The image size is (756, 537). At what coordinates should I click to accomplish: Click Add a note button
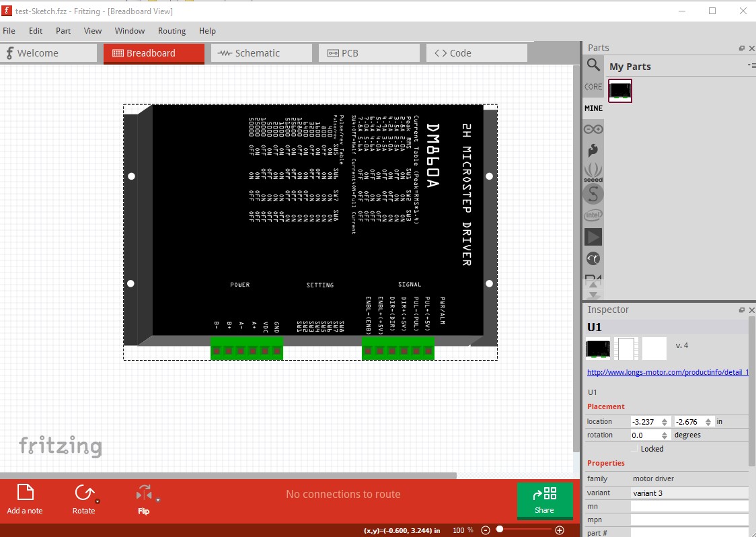25,500
